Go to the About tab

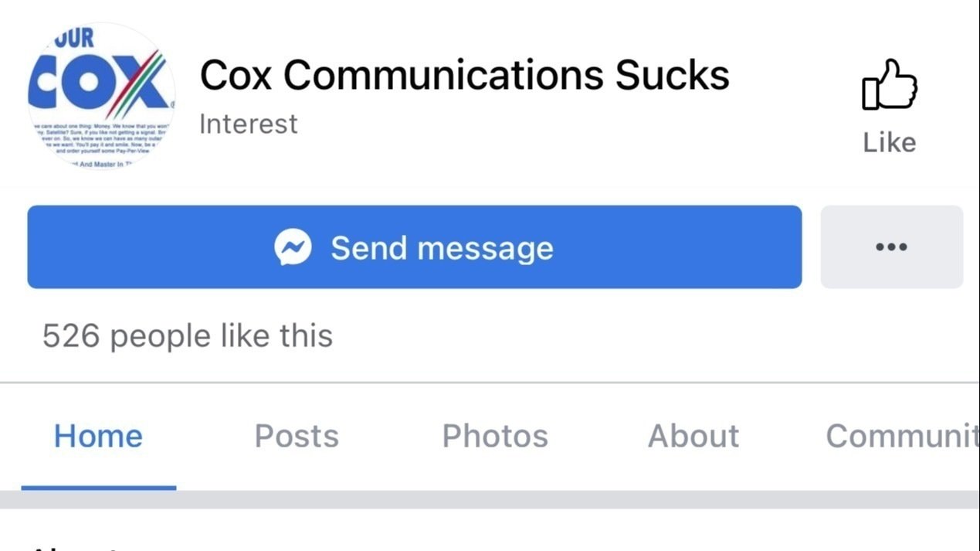pos(692,436)
